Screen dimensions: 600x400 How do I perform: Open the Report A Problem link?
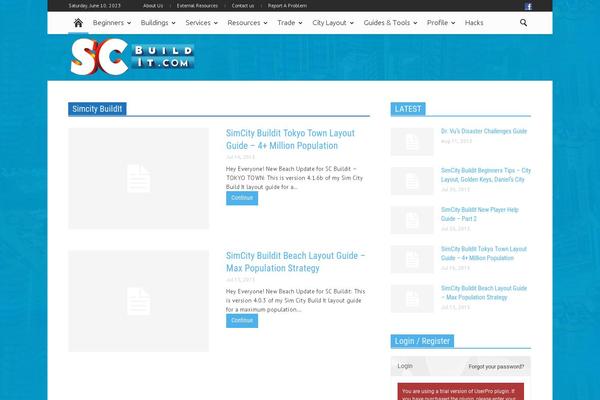(x=287, y=6)
